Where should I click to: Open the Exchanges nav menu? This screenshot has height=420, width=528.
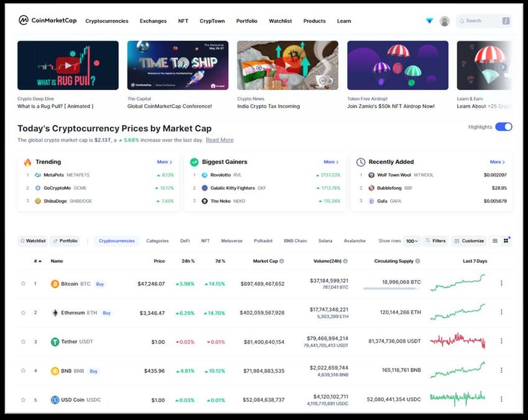pyautogui.click(x=153, y=21)
